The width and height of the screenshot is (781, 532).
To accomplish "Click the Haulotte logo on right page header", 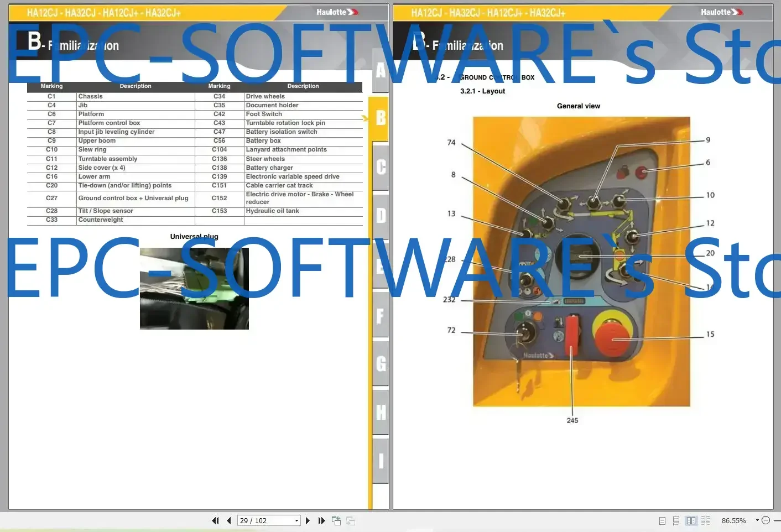I will [x=721, y=12].
